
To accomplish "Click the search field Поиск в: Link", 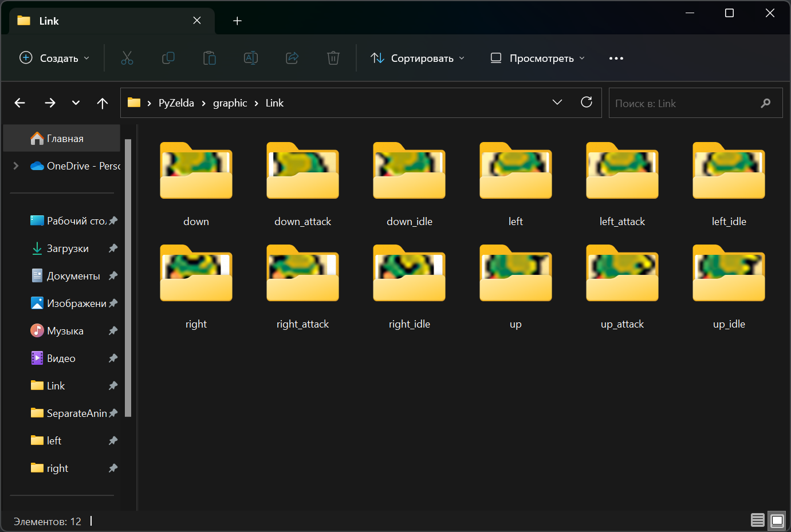I will 695,103.
